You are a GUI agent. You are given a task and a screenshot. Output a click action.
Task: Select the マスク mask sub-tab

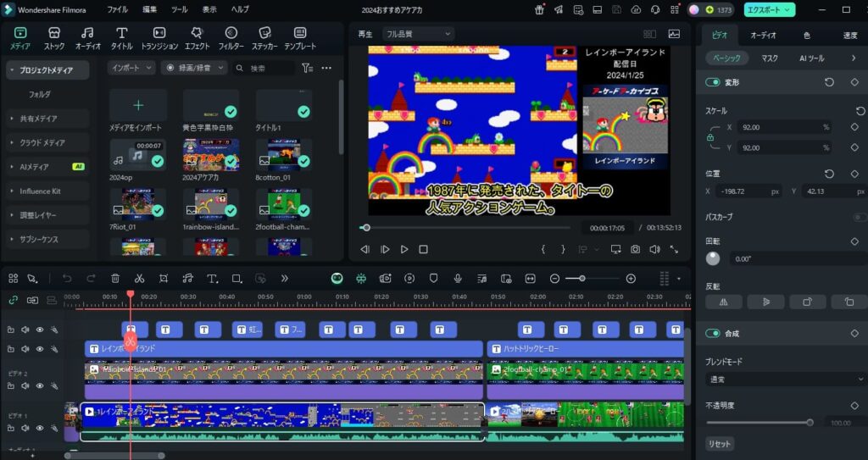(x=770, y=58)
